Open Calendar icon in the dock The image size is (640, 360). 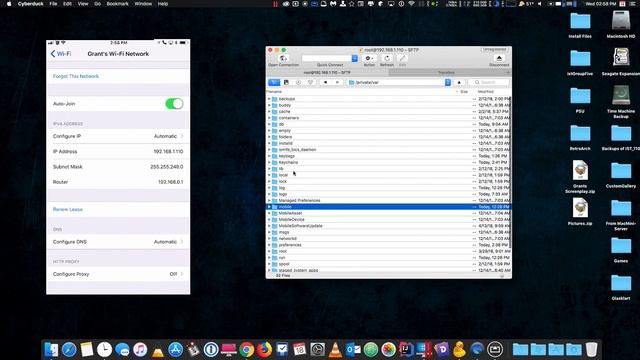tap(300, 349)
